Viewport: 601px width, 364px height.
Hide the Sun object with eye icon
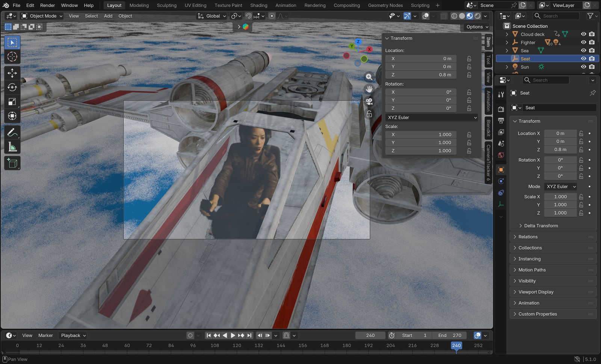tap(583, 67)
